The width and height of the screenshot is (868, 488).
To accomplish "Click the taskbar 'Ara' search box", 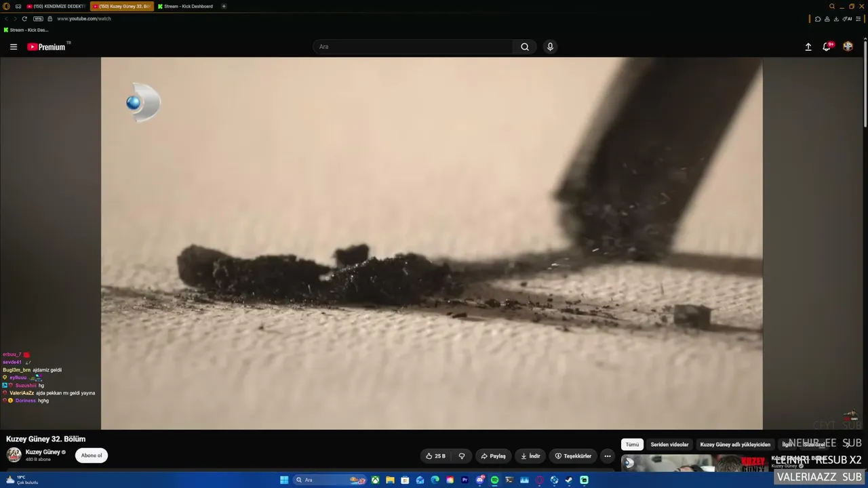I will click(330, 480).
